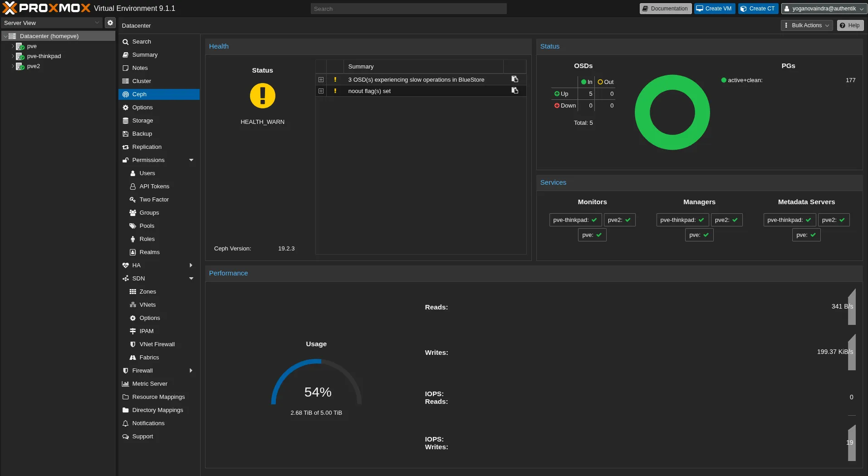Click the Directory Mappings folder icon

(126, 410)
